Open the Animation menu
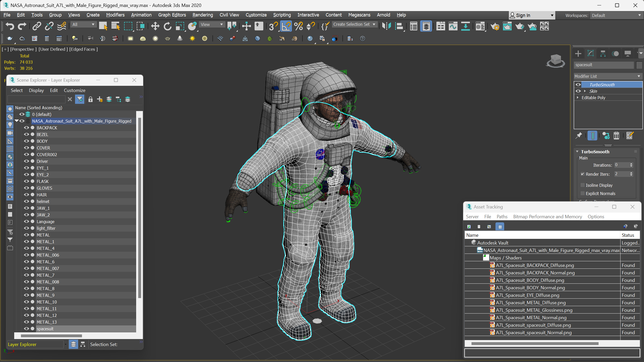644x362 pixels. 142,15
